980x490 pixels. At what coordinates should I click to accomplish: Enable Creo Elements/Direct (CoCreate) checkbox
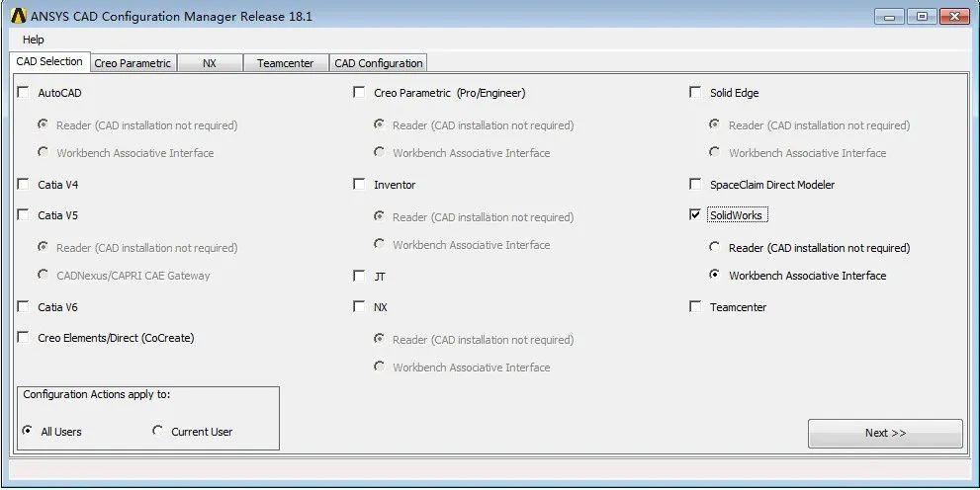coord(23,337)
